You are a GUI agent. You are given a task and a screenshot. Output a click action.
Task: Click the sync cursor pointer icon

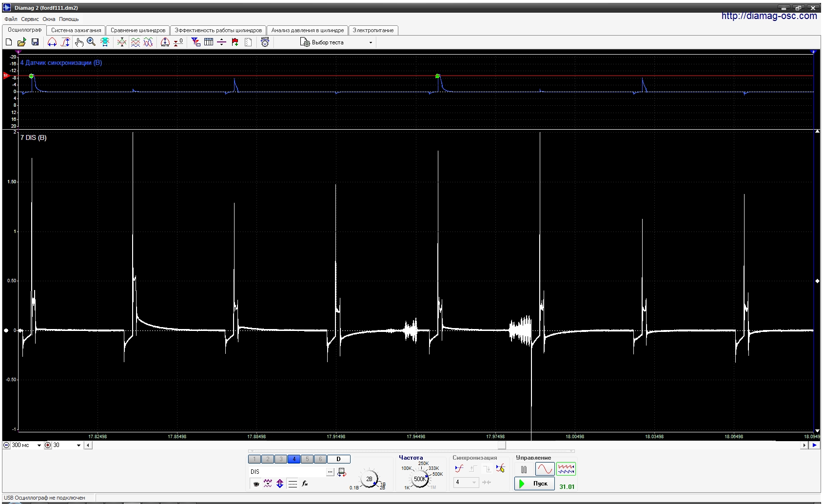tap(500, 468)
